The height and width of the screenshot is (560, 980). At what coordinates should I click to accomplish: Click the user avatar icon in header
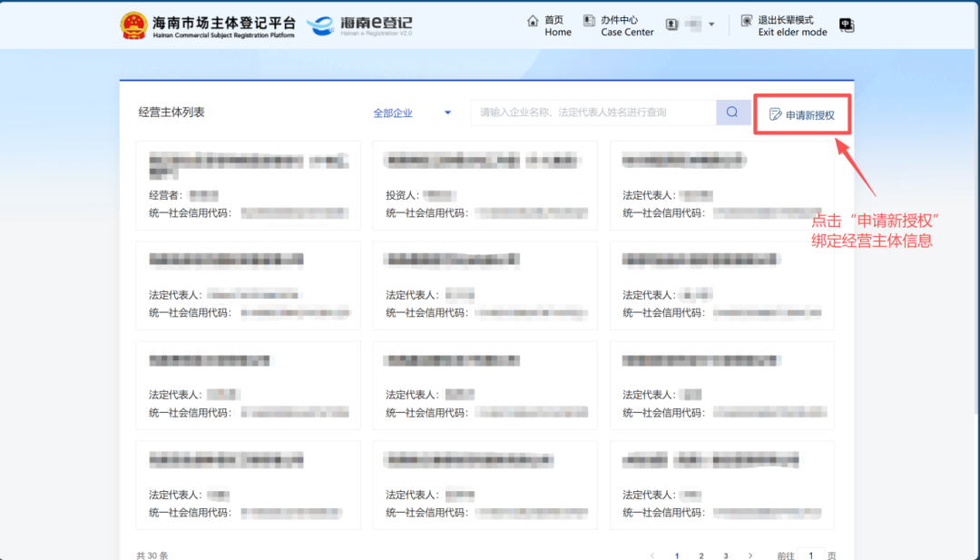[x=672, y=25]
